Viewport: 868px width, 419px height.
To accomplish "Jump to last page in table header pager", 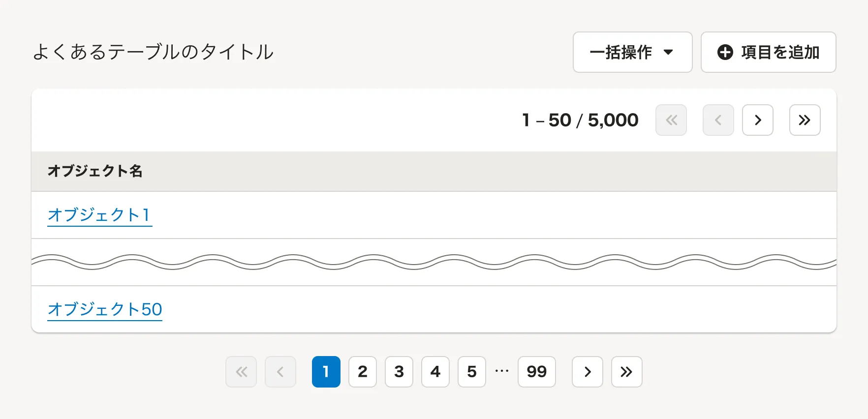I will [x=805, y=120].
